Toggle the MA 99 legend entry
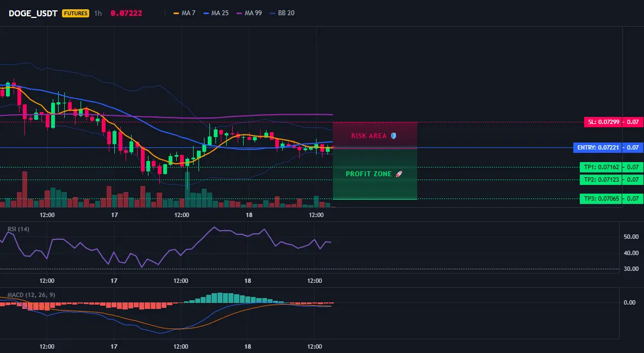Image resolution: width=644 pixels, height=353 pixels. click(x=249, y=13)
